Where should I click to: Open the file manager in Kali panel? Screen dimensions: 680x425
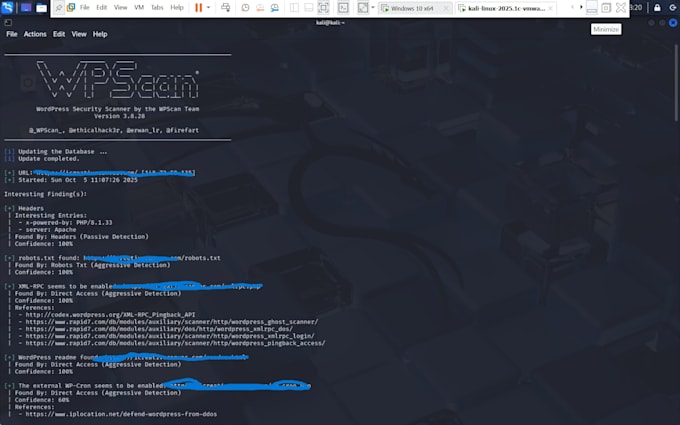pos(41,8)
